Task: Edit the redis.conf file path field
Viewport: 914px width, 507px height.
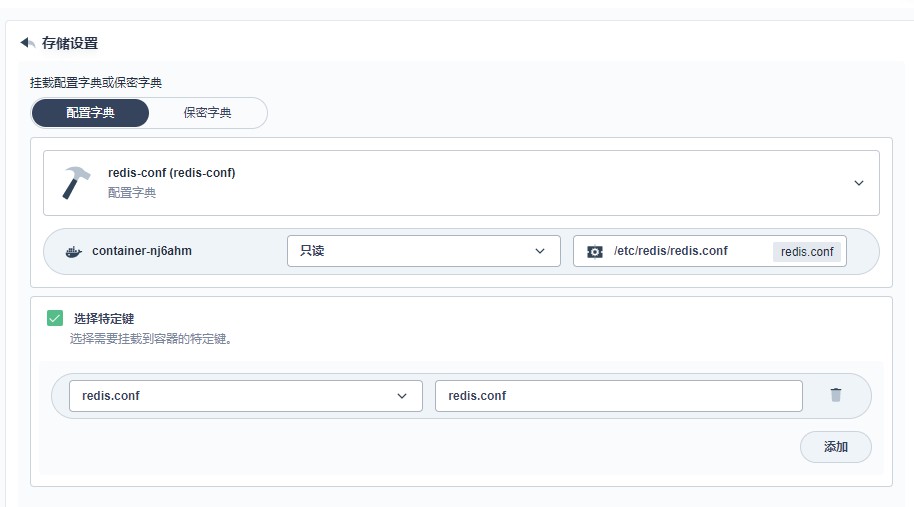Action: point(618,396)
